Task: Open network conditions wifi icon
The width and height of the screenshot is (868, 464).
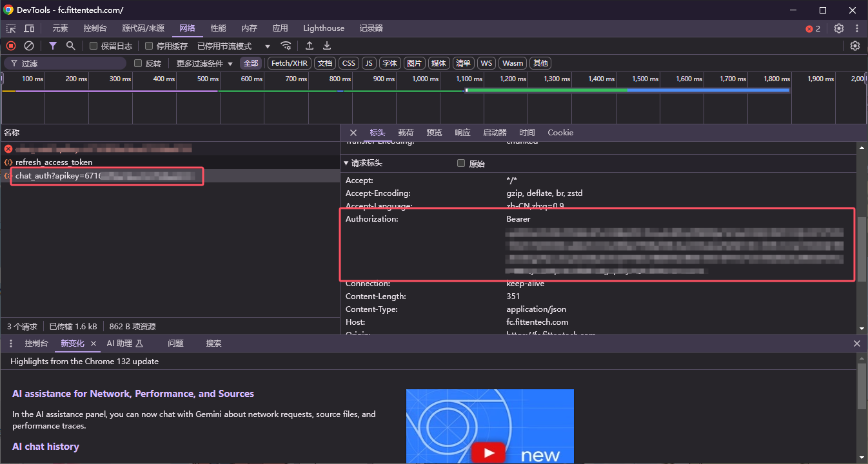Action: (286, 46)
